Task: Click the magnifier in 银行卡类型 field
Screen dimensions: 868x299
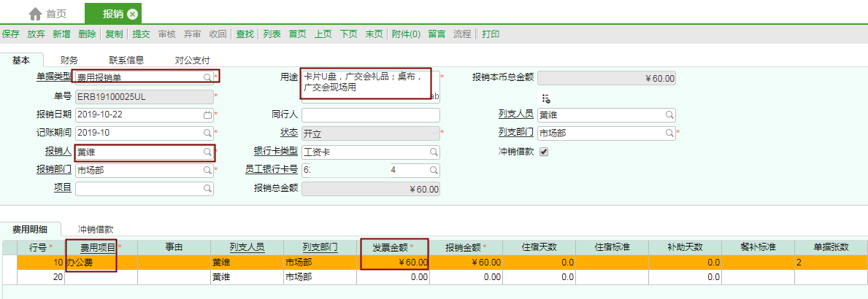Action: tap(434, 152)
